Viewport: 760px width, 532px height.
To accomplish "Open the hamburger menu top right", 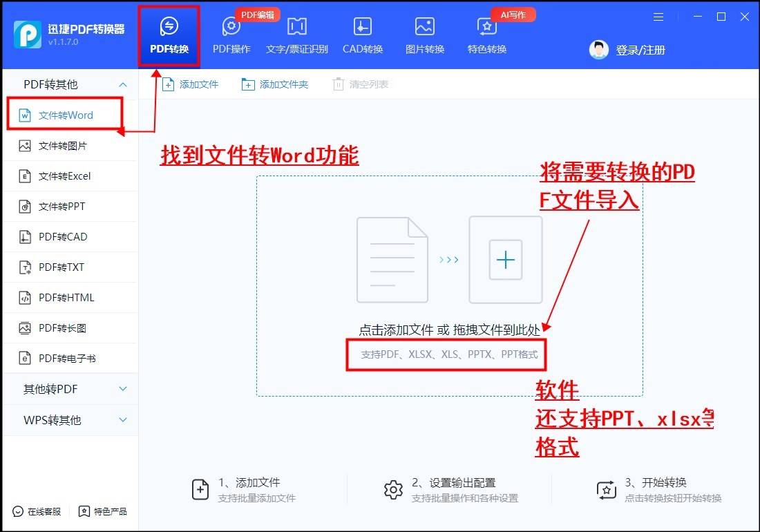I will [658, 17].
